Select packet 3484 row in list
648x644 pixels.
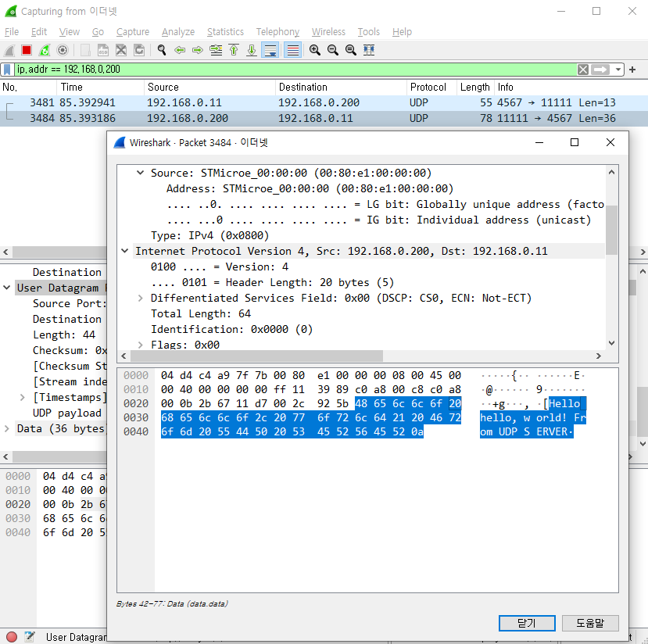pos(324,118)
